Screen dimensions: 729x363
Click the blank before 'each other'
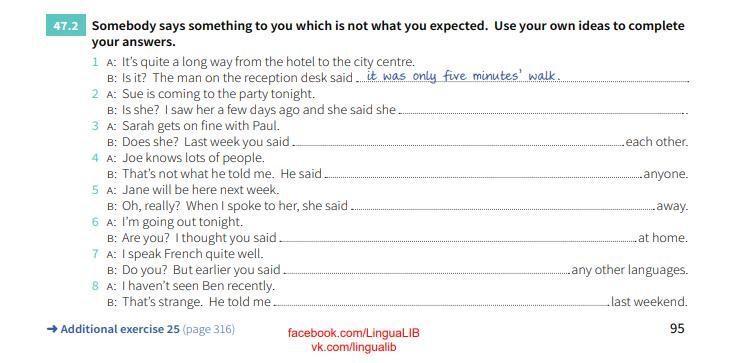tap(458, 144)
